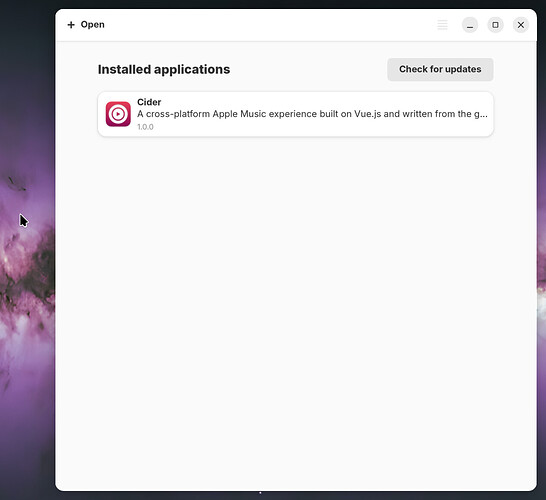Click the small dot below the window
Screen dimensions: 546x500
pos(260,493)
